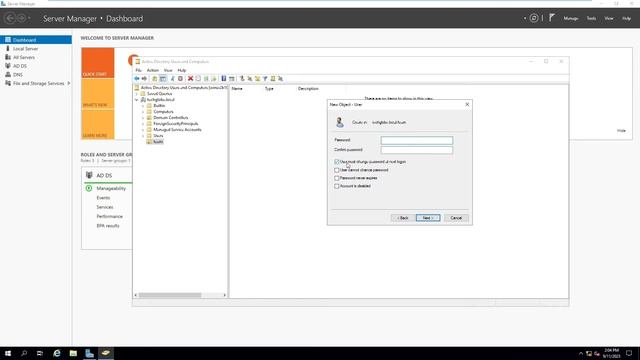The height and width of the screenshot is (360, 640).
Task: Select the Users folder in the tree
Action: (158, 136)
